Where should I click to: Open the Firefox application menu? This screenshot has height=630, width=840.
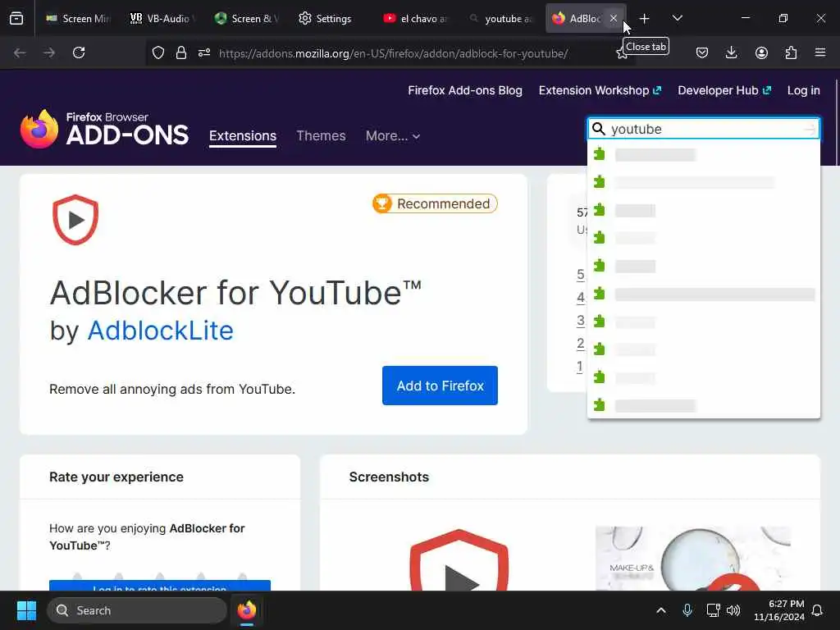pos(820,52)
